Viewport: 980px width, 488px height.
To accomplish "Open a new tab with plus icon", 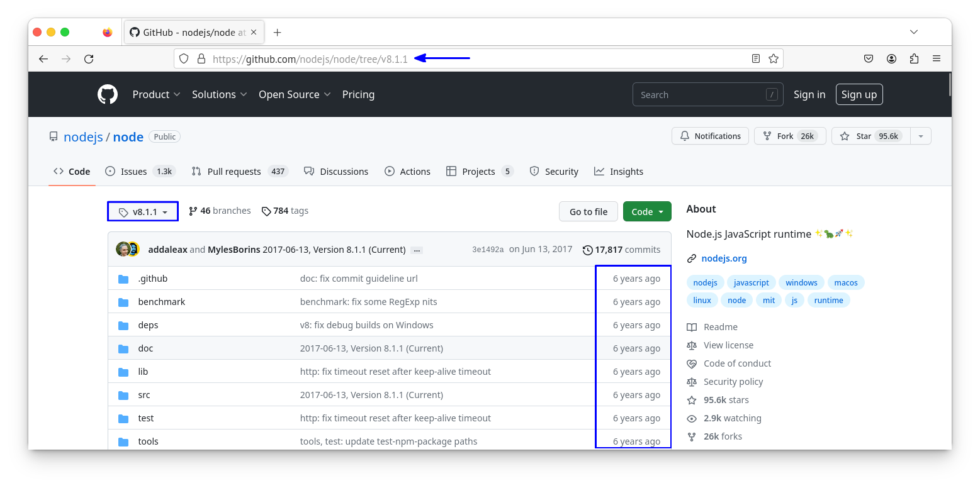I will (278, 32).
